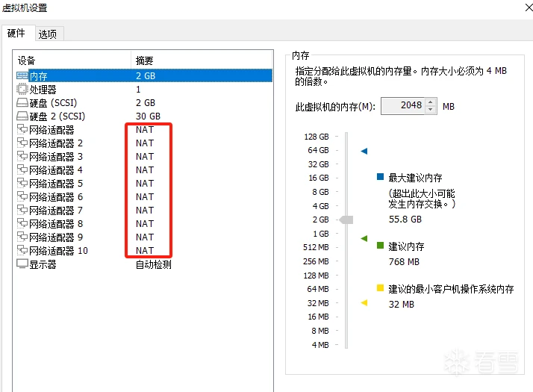The width and height of the screenshot is (533, 392).
Task: Click the 建议内存 legend label
Action: (x=406, y=246)
